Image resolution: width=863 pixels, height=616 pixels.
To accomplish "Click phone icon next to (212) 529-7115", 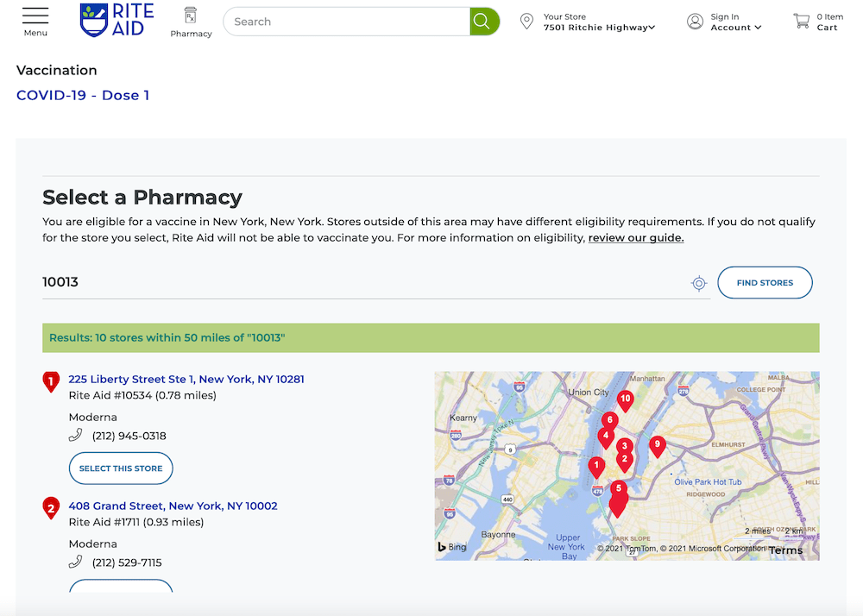I will click(x=76, y=562).
